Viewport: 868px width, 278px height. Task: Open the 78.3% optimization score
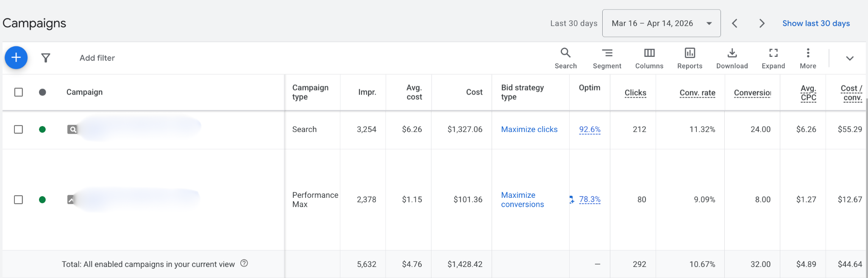click(x=590, y=199)
